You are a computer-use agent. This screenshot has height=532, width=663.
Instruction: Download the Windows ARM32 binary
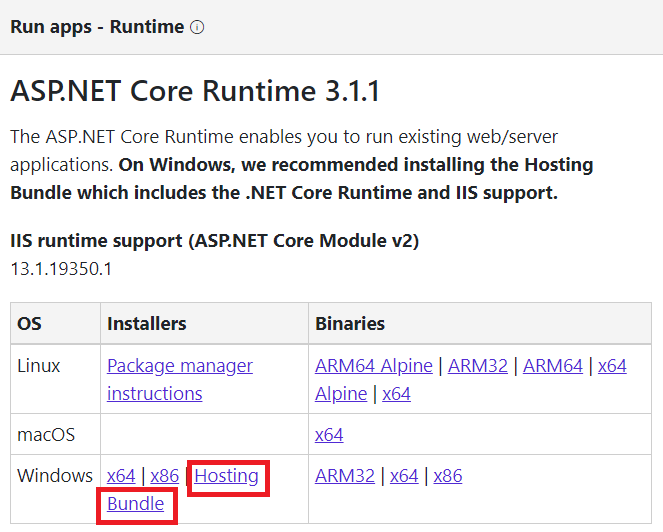click(345, 476)
